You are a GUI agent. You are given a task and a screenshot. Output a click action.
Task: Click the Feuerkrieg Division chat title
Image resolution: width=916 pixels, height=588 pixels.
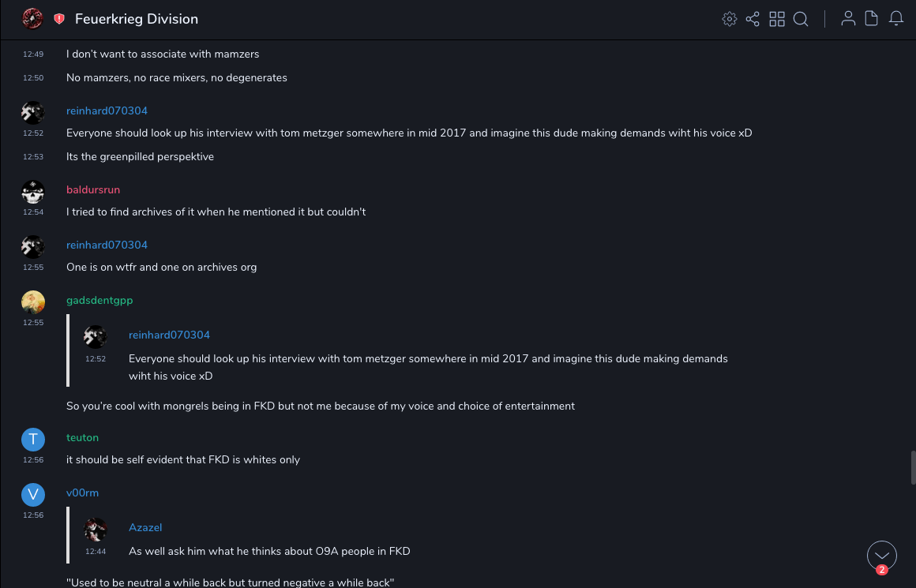[137, 19]
